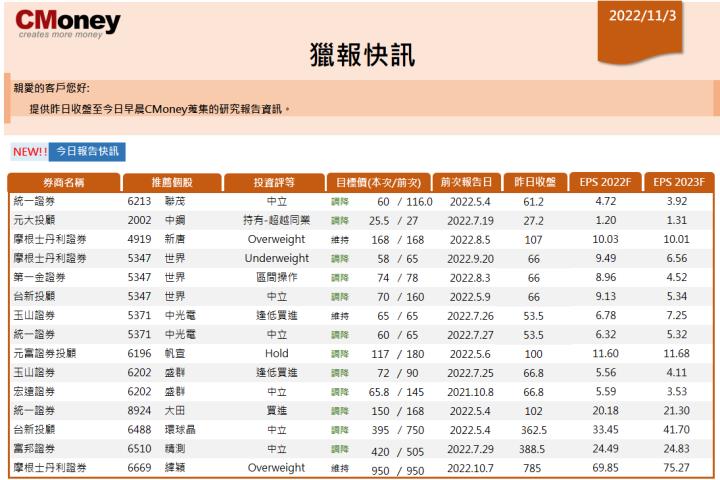
Task: Click EPS 2022F value 69.85
Action: [605, 468]
